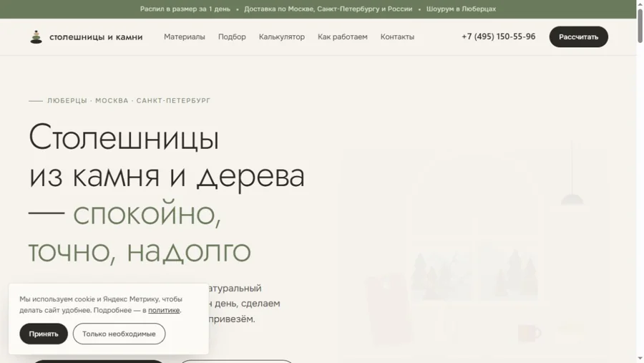644x363 pixels.
Task: Click the heading 'Столешницы из камня и дерева'
Action: 167,156
